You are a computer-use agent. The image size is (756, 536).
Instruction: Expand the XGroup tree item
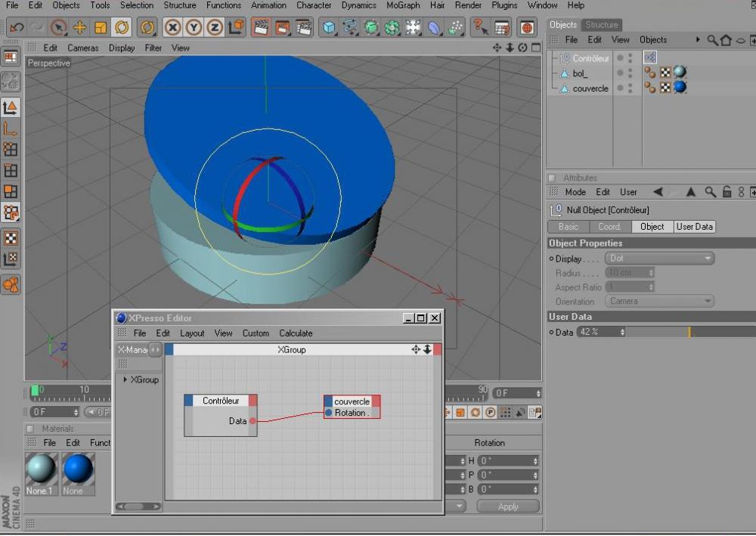pyautogui.click(x=125, y=380)
